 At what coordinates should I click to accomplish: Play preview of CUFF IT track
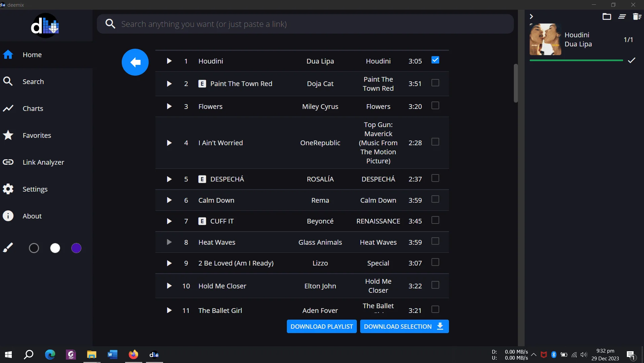169,221
